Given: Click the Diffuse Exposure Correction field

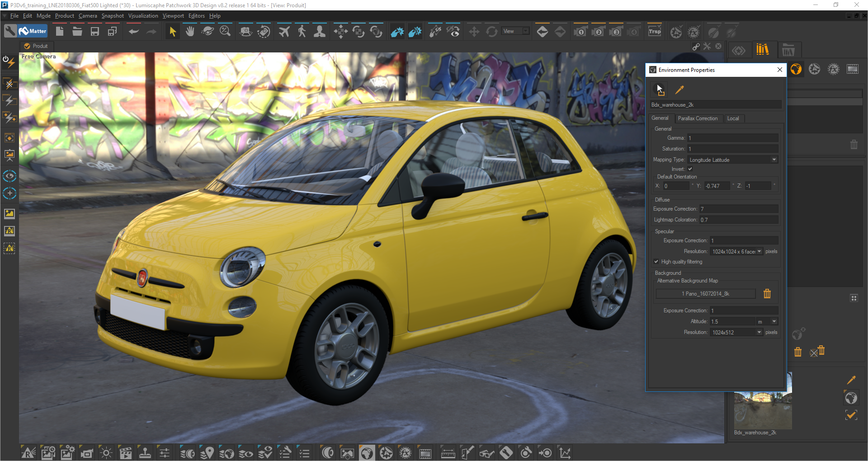Looking at the screenshot, I should click(x=738, y=209).
